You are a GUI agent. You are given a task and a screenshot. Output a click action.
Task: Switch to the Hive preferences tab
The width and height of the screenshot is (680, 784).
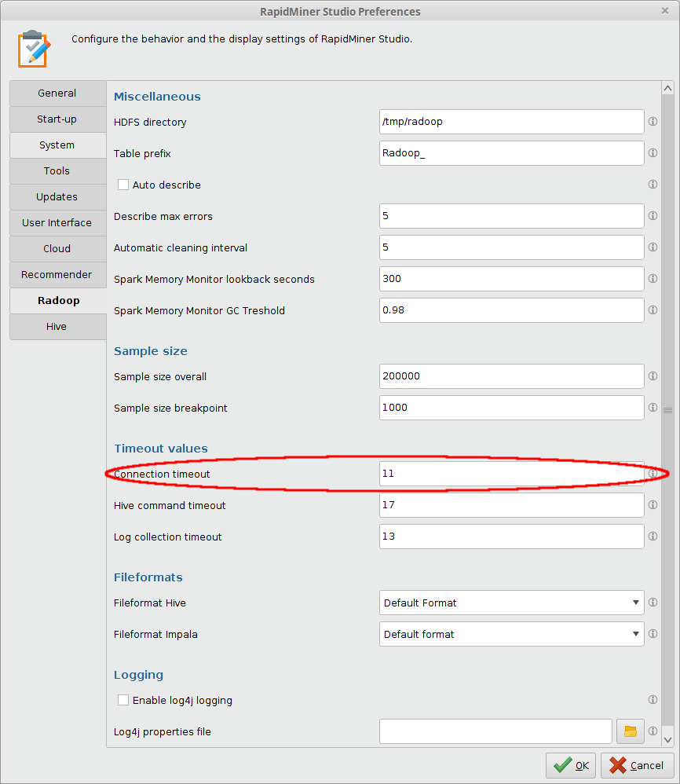57,327
